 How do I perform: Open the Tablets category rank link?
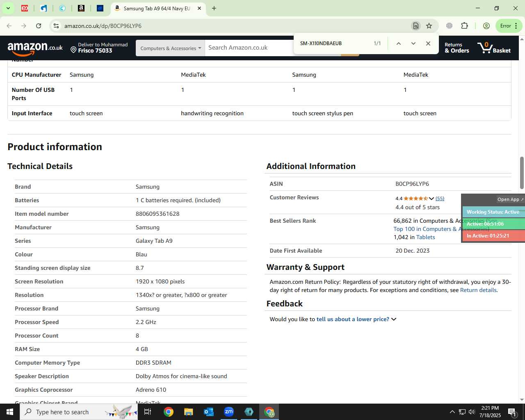coord(425,237)
